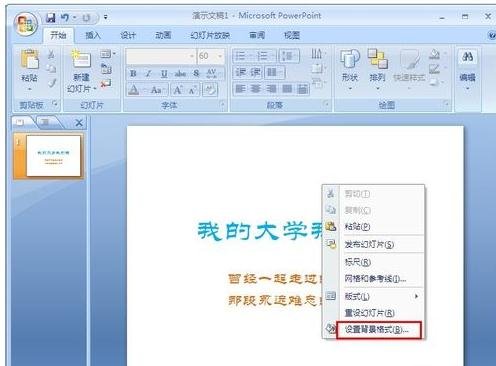Toggle underline formatting button
Viewport: 496px width, 366px height.
point(164,73)
